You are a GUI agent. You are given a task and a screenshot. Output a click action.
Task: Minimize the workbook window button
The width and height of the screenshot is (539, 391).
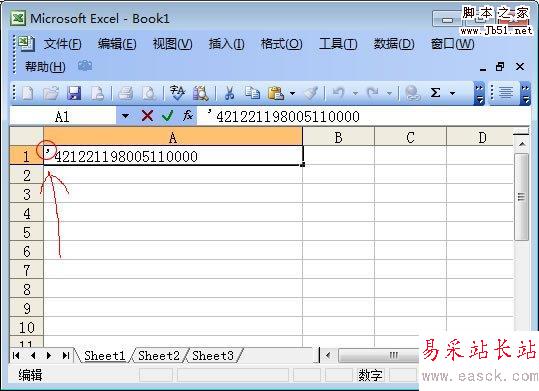click(483, 68)
